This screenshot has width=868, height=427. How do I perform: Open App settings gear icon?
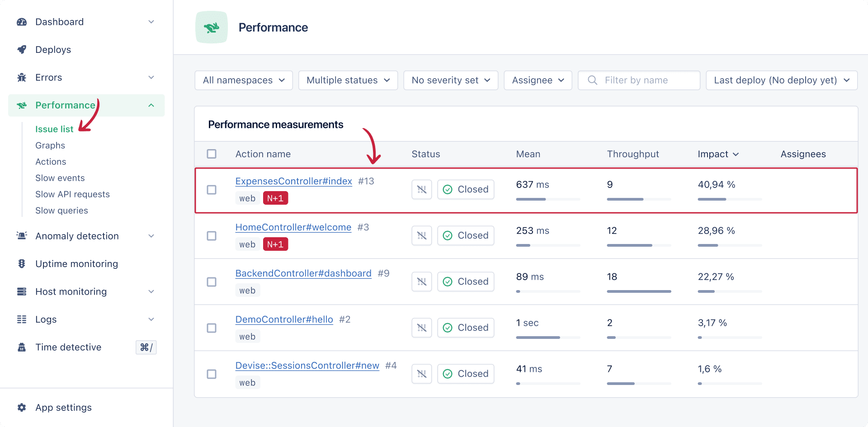[22, 408]
